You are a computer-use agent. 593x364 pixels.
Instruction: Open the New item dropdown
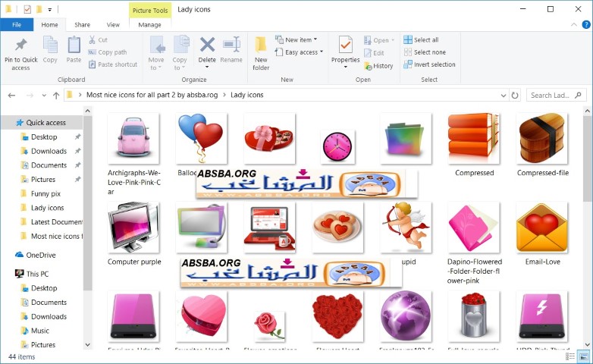296,39
